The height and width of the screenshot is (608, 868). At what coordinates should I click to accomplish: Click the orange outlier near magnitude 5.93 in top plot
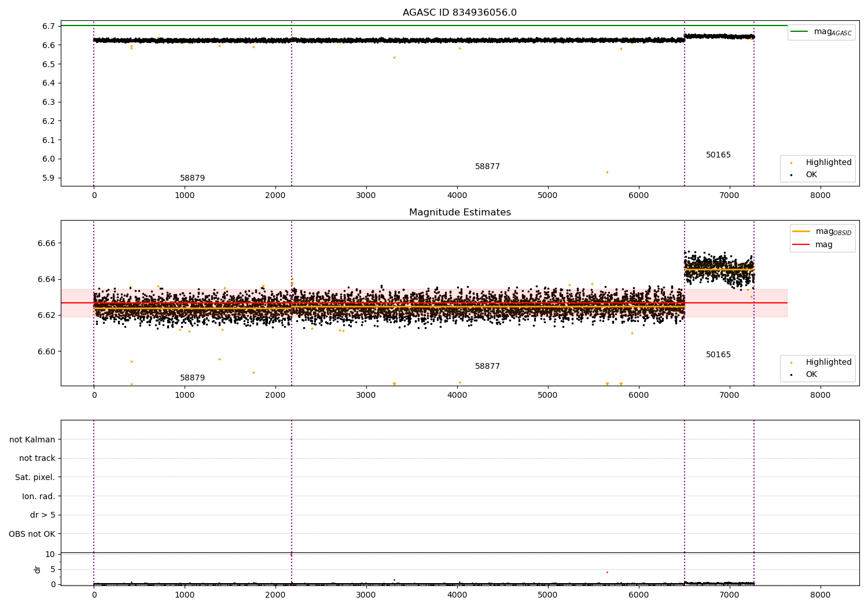click(x=607, y=172)
